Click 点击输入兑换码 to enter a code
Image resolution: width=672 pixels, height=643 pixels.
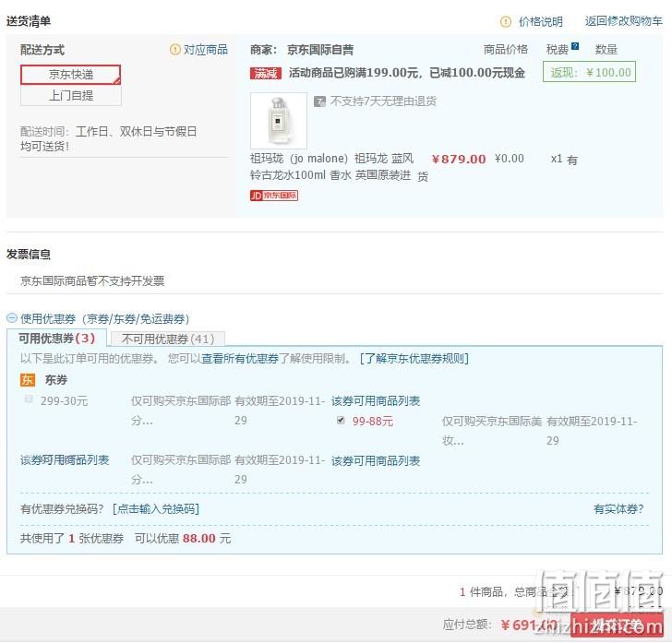[156, 509]
